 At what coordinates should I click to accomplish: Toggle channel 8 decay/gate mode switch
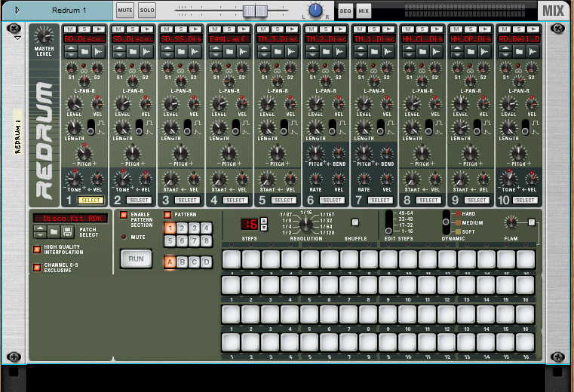pyautogui.click(x=428, y=127)
